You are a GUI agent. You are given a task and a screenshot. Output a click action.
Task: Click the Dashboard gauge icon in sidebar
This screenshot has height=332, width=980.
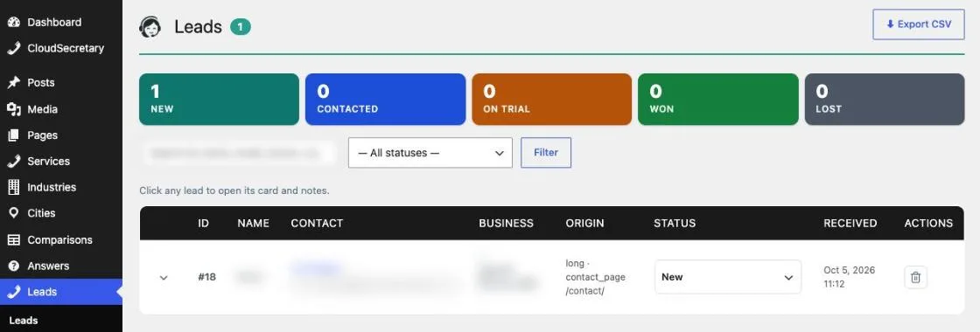pos(14,23)
